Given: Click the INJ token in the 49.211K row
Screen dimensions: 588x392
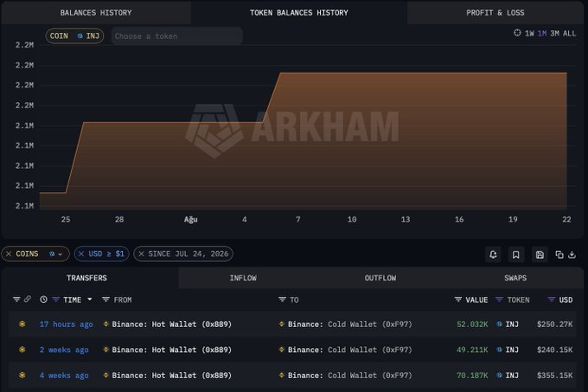Looking at the screenshot, I should pos(508,350).
